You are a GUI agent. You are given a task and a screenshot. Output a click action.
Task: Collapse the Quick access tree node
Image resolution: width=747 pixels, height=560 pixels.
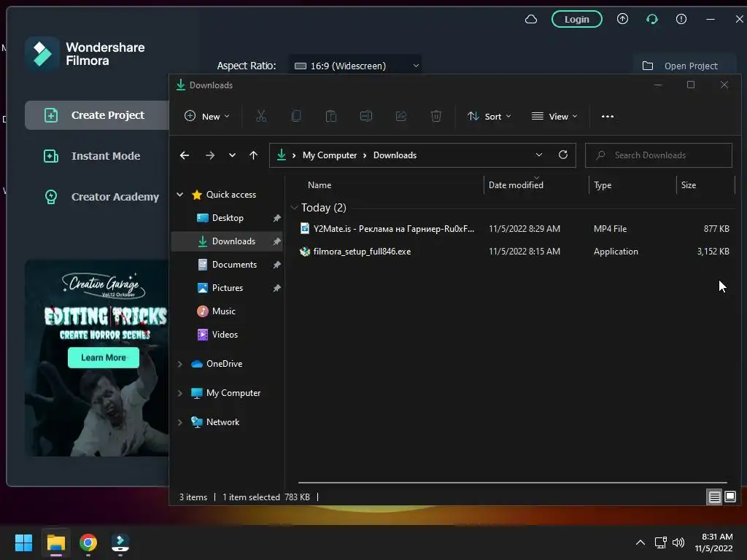(180, 194)
